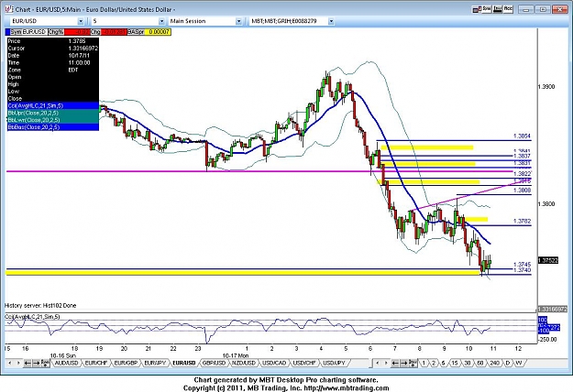Click the 1.3808 level label
Screen dimensions: 573x392
(x=522, y=191)
